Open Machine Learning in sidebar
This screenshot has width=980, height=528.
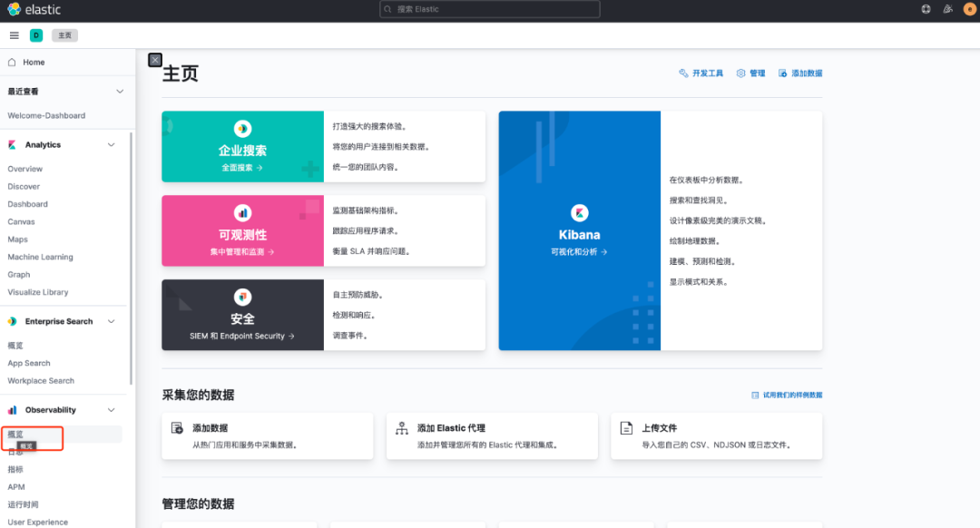[40, 257]
